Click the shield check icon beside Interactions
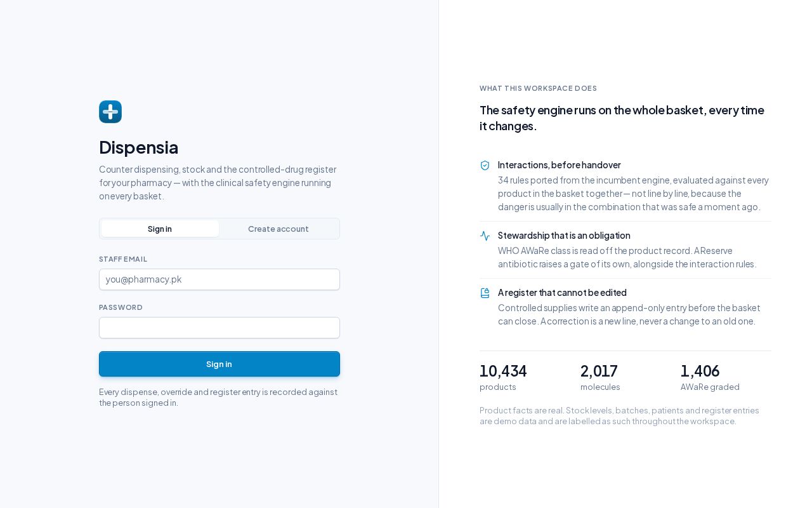The width and height of the screenshot is (812, 508). [x=485, y=165]
